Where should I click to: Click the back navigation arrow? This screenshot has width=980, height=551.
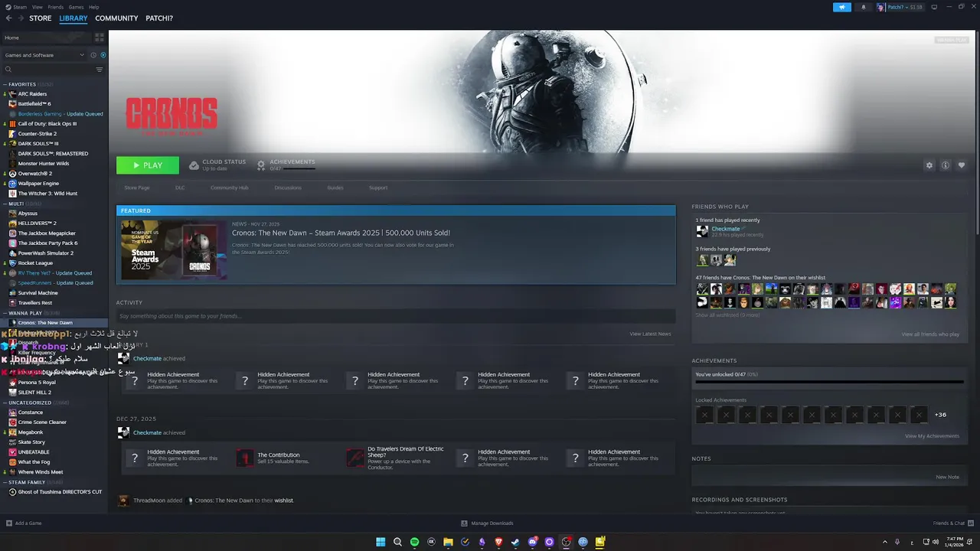[8, 18]
